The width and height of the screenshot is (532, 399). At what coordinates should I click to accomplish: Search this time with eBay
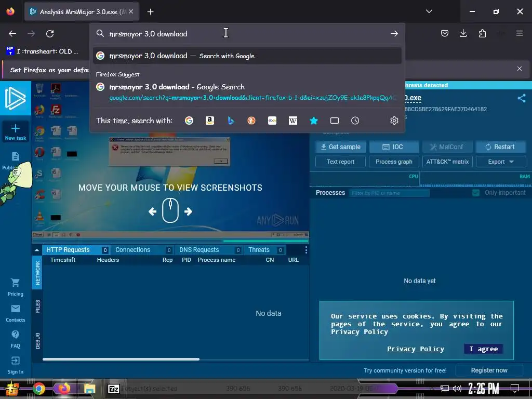coord(272,121)
